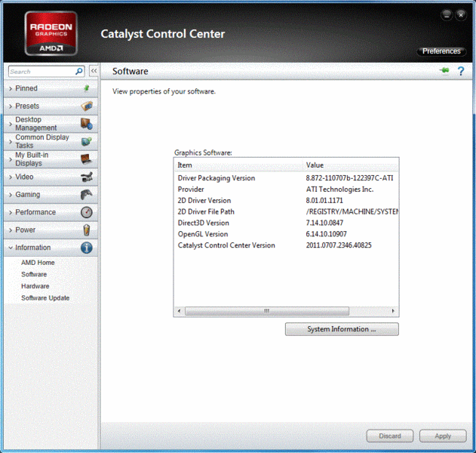Image resolution: width=476 pixels, height=453 pixels.
Task: Click the scrollbar left arrow
Action: coord(179,311)
